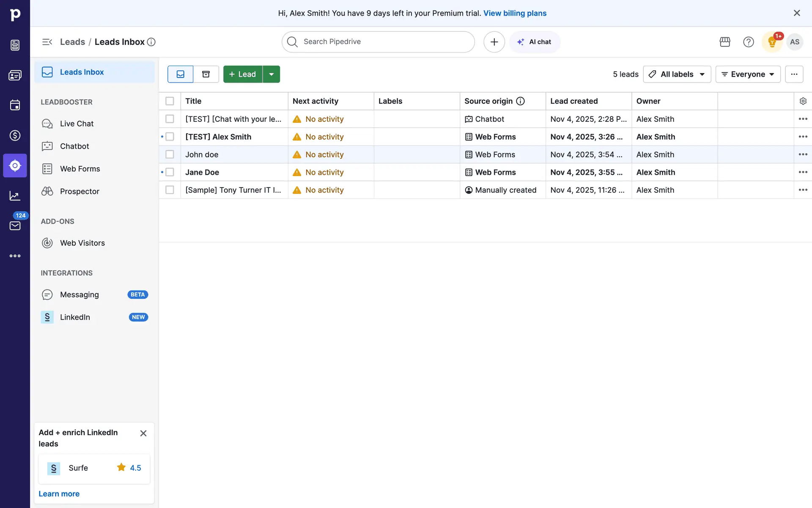
Task: Open the Everyone owner filter dropdown
Action: (748, 74)
